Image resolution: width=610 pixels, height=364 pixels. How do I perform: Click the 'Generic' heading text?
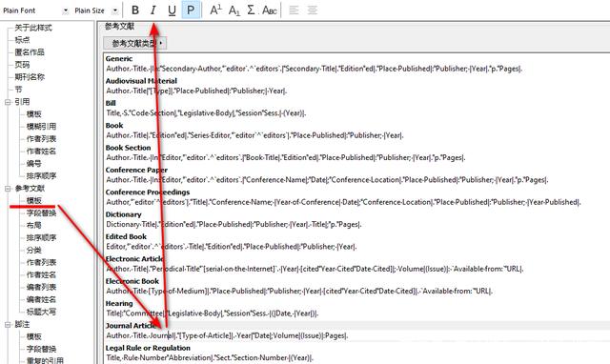[x=119, y=59]
